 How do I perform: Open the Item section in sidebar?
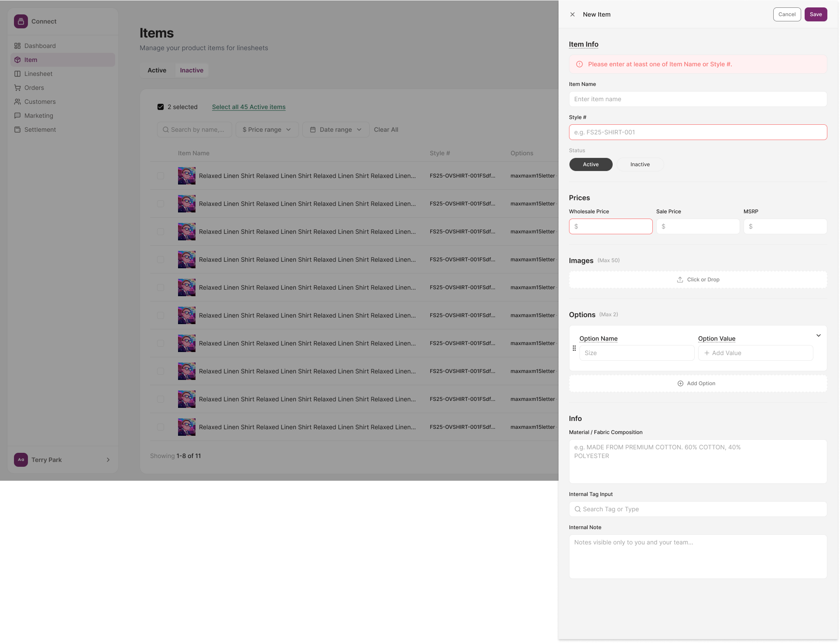pyautogui.click(x=63, y=60)
